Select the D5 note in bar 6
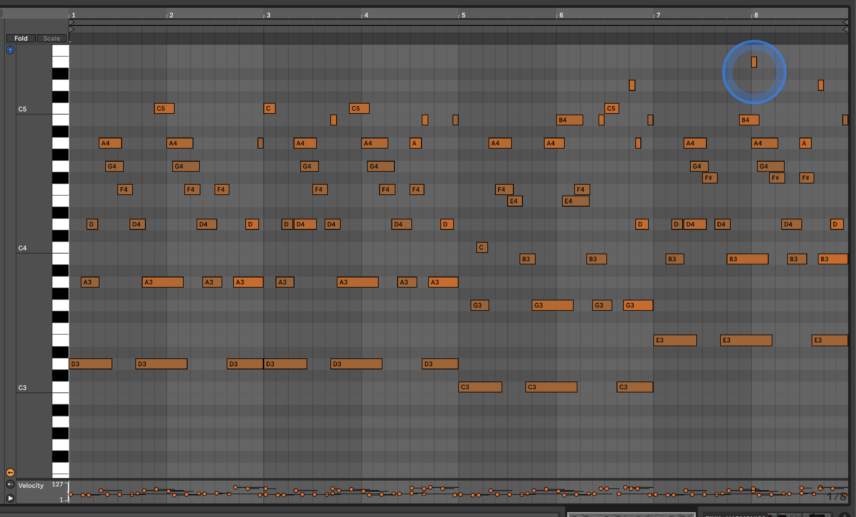856x517 pixels. click(x=632, y=85)
